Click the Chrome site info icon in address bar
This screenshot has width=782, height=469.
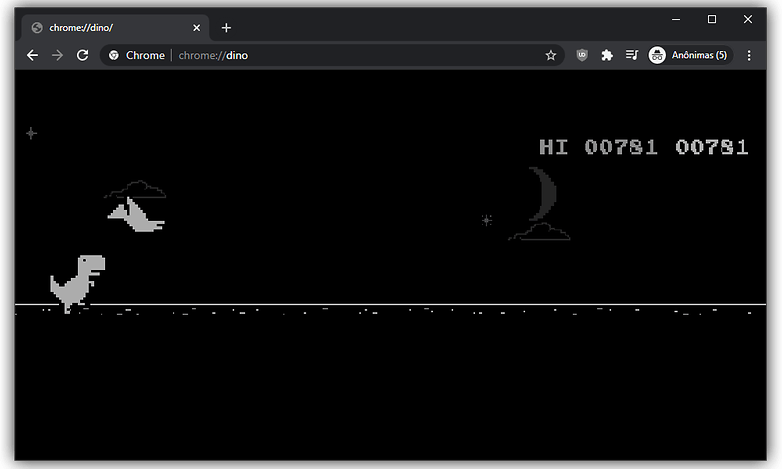(114, 55)
